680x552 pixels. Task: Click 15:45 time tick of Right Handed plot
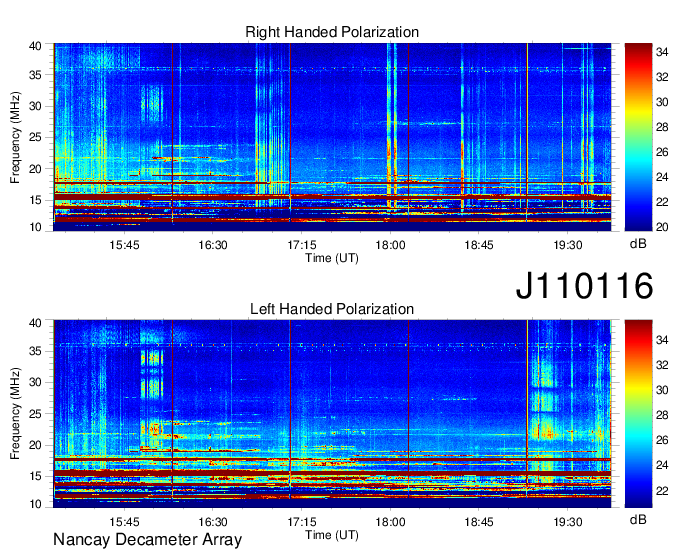[124, 245]
